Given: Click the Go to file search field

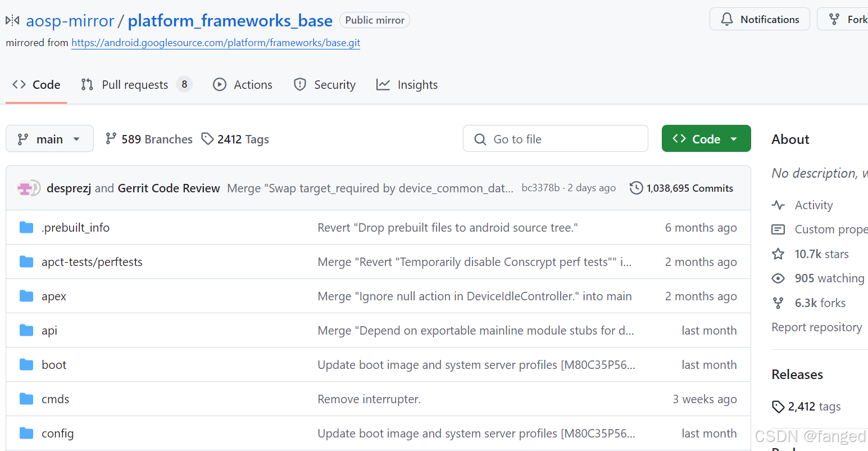Looking at the screenshot, I should [x=555, y=139].
